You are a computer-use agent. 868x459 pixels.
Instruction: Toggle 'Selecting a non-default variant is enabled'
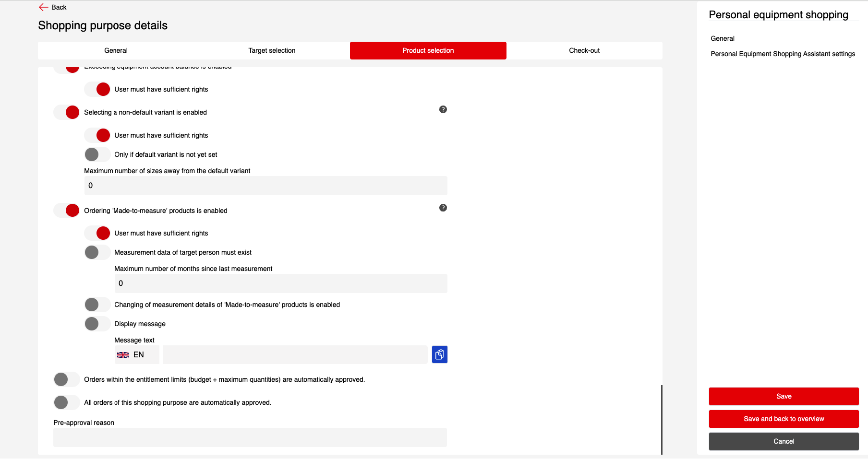(x=67, y=112)
